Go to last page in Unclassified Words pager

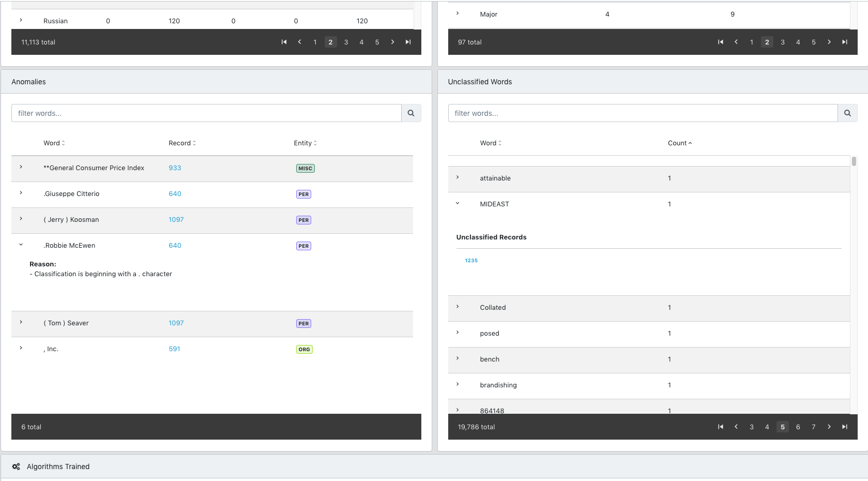pyautogui.click(x=844, y=427)
